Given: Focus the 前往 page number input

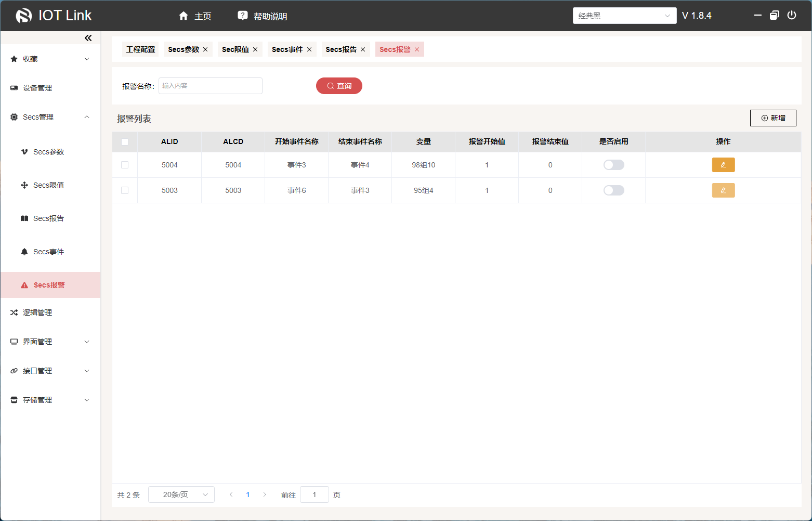Looking at the screenshot, I should pos(315,494).
